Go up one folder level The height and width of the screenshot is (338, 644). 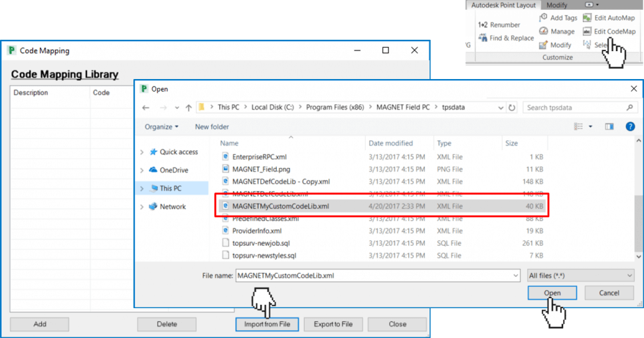(x=189, y=108)
